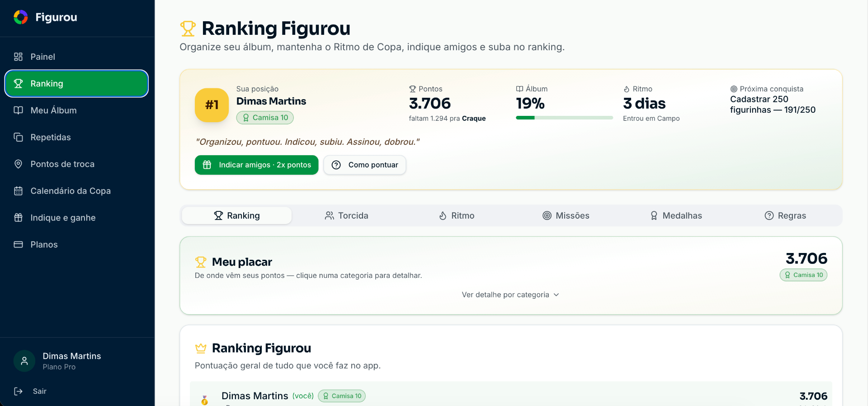Click the Figurou logo icon

[x=21, y=17]
